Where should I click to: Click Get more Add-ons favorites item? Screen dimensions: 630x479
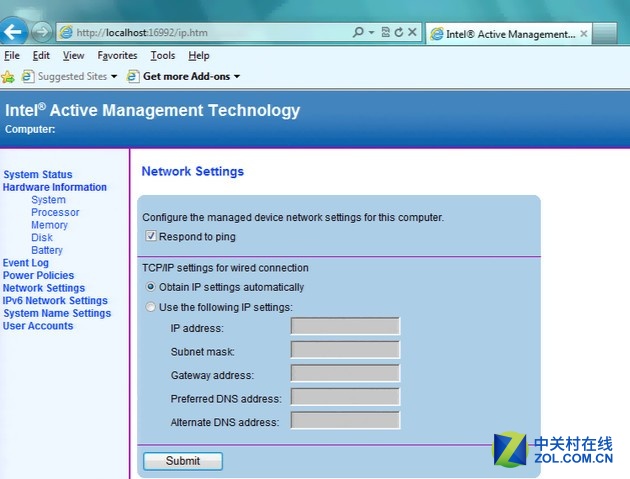coord(186,76)
